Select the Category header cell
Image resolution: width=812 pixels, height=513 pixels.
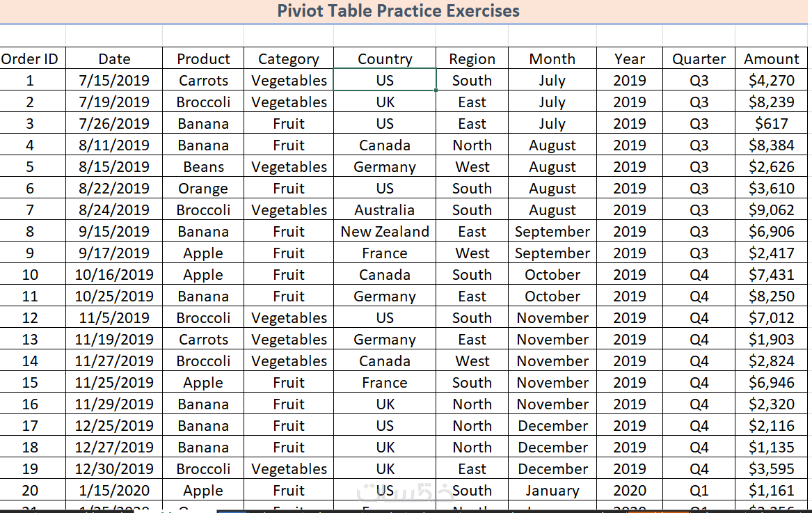click(x=289, y=59)
